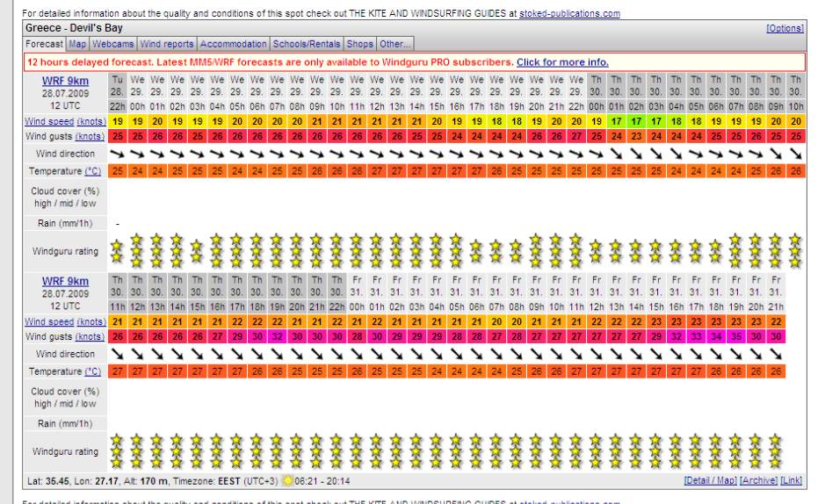This screenshot has width=825, height=504.
Task: Click the WRF 9km link in the upper table
Action: tap(62, 80)
